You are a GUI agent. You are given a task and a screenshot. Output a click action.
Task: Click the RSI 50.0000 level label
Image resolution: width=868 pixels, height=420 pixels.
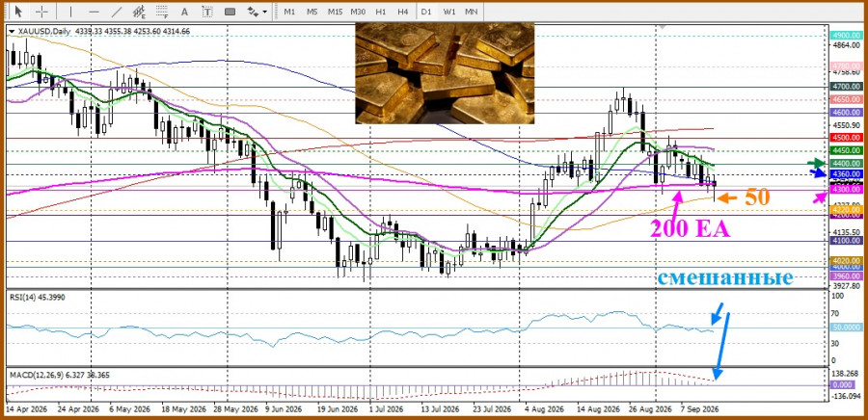[847, 328]
